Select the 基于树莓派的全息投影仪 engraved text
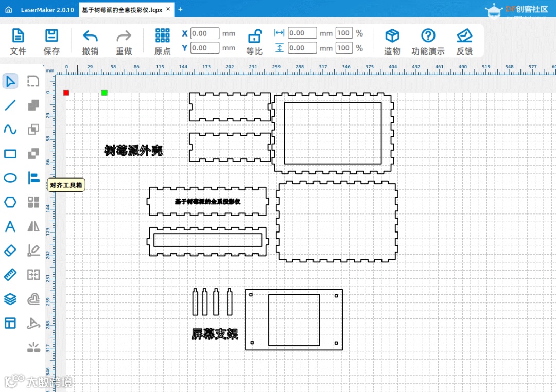Viewport: 556px width, 392px height. point(207,201)
